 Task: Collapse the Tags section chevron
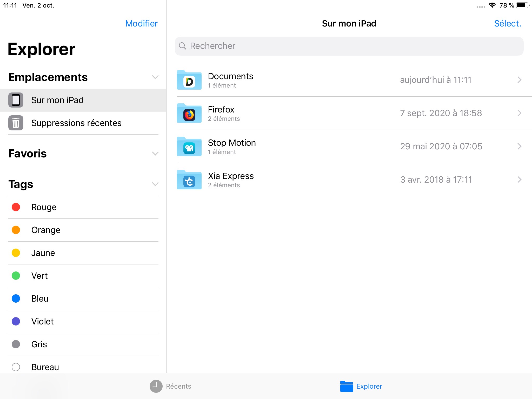coord(155,184)
